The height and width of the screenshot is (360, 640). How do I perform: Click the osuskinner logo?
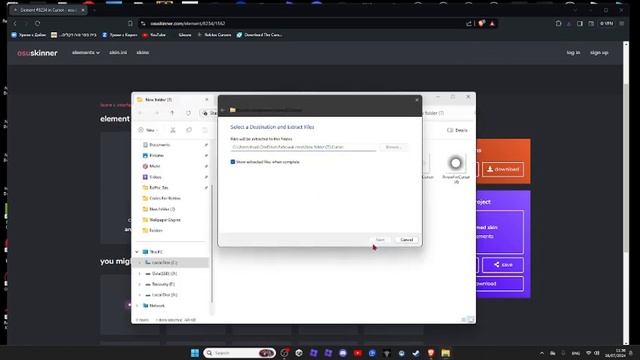[x=37, y=53]
